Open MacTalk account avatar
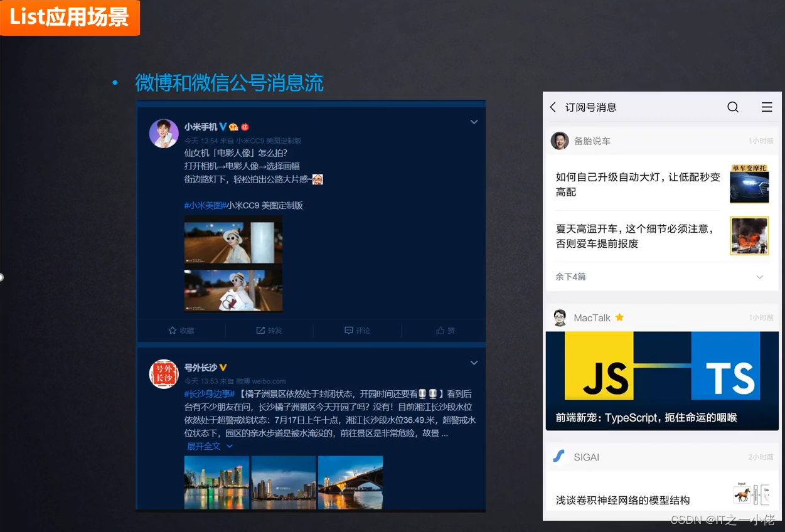Screen dimensions: 785x532 coord(560,317)
